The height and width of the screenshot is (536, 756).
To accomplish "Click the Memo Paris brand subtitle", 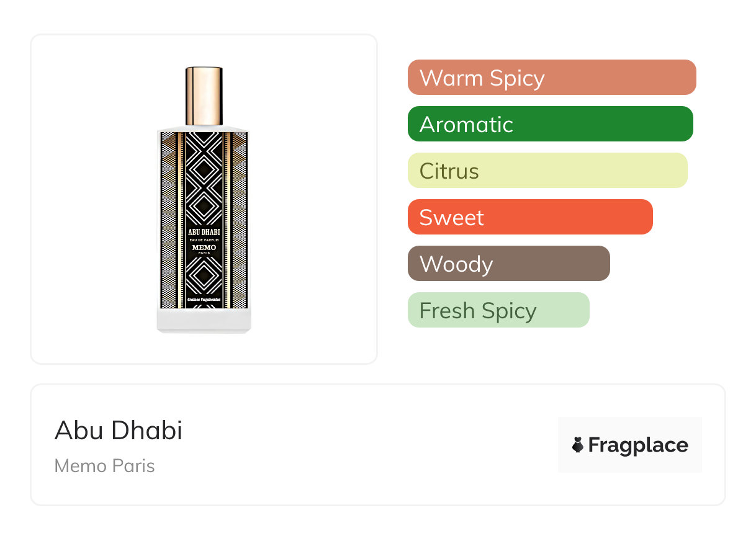I will click(104, 466).
